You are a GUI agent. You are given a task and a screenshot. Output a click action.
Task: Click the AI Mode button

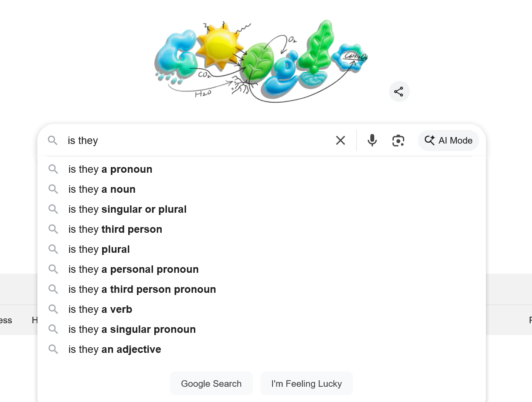[449, 140]
